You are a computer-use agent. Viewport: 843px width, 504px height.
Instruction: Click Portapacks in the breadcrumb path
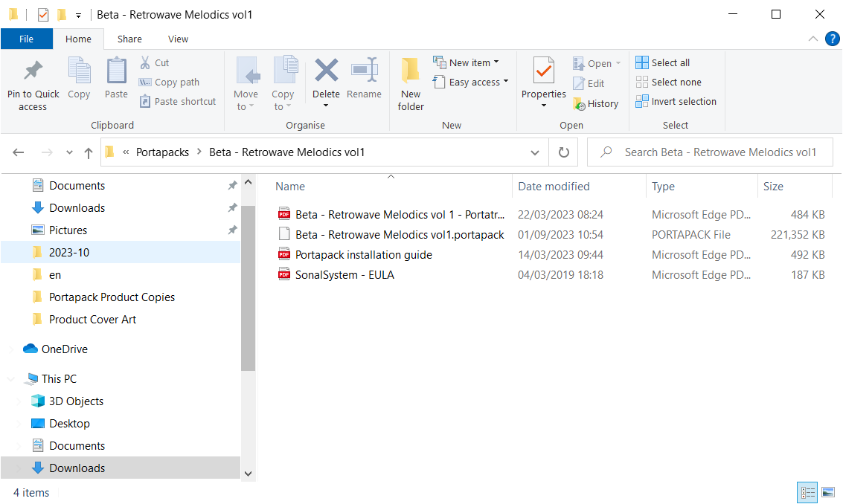[x=162, y=152]
